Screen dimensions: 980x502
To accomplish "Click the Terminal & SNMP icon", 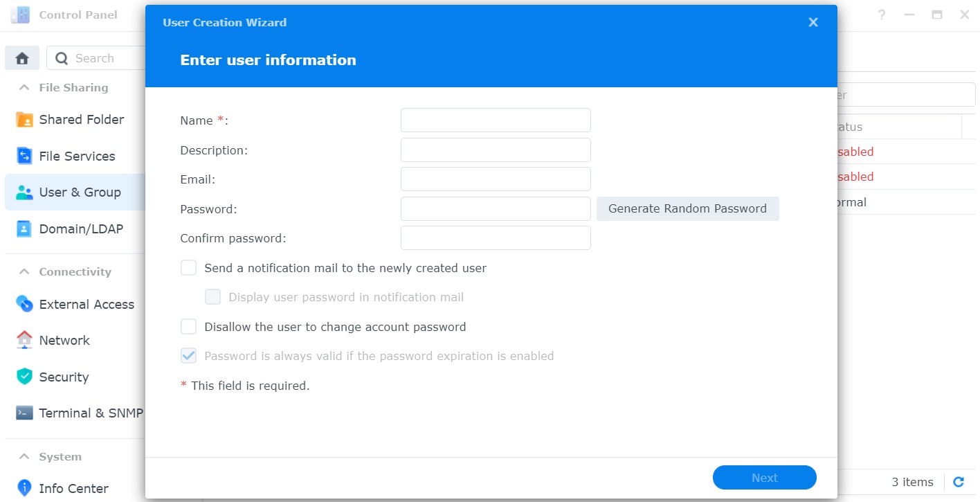I will 24,413.
